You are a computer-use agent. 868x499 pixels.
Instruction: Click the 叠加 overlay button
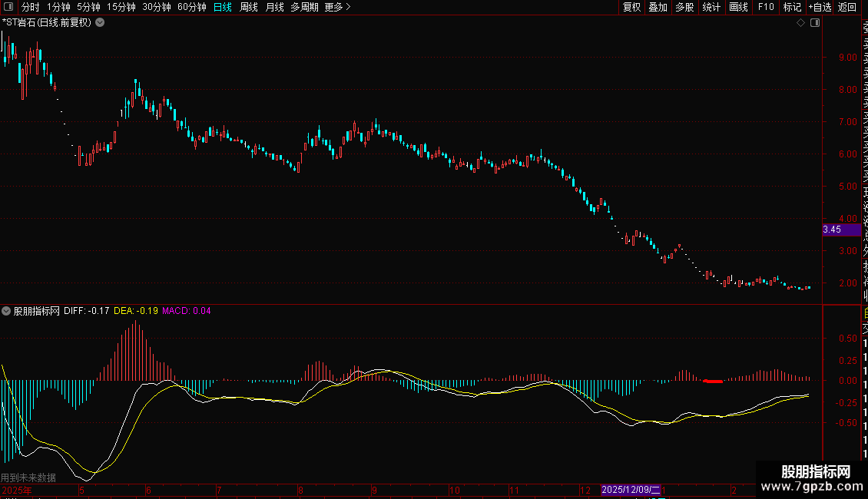tap(658, 7)
